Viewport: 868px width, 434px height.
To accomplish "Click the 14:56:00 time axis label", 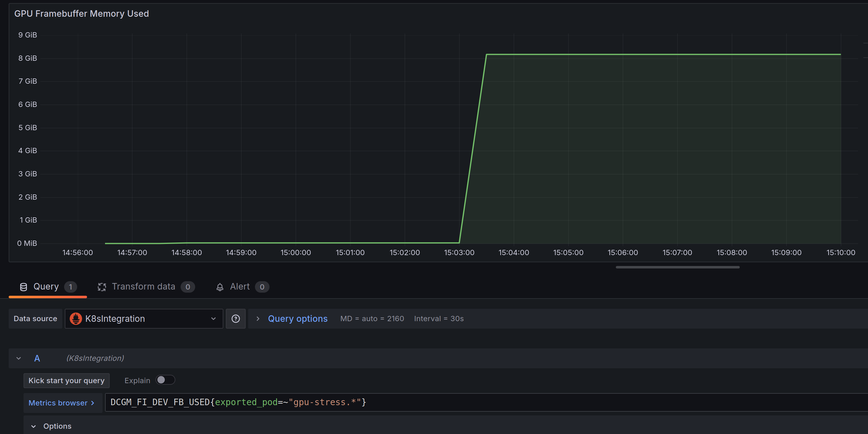I will 77,253.
